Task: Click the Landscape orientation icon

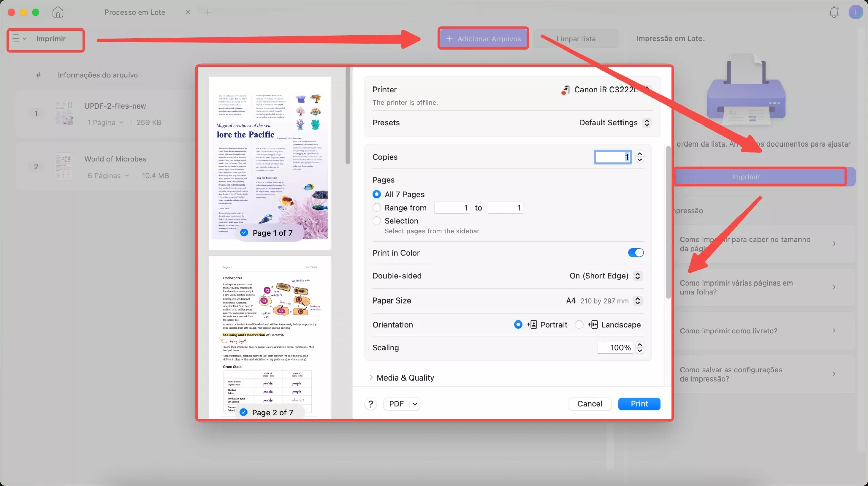Action: click(593, 325)
